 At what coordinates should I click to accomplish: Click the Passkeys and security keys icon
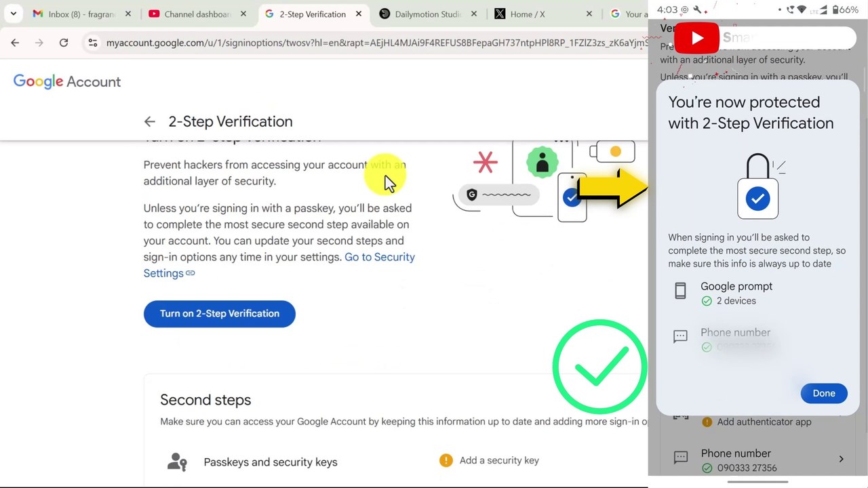(x=177, y=462)
